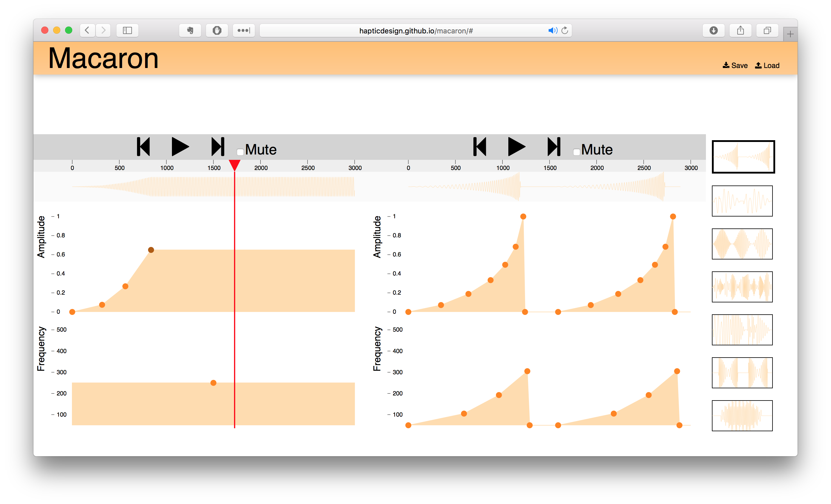Select the dark amplitude keyframe near 0.65
The image size is (831, 504).
[151, 250]
